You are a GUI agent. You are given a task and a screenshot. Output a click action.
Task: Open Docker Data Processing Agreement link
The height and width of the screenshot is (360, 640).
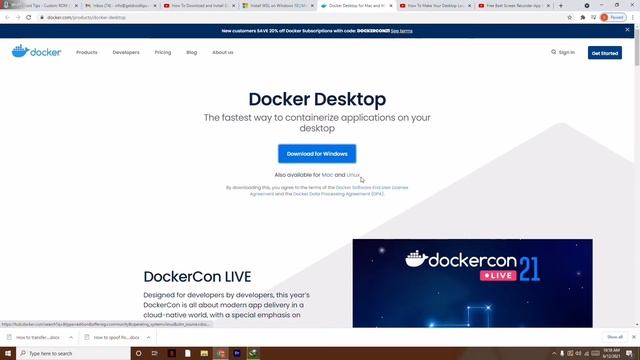(338, 194)
